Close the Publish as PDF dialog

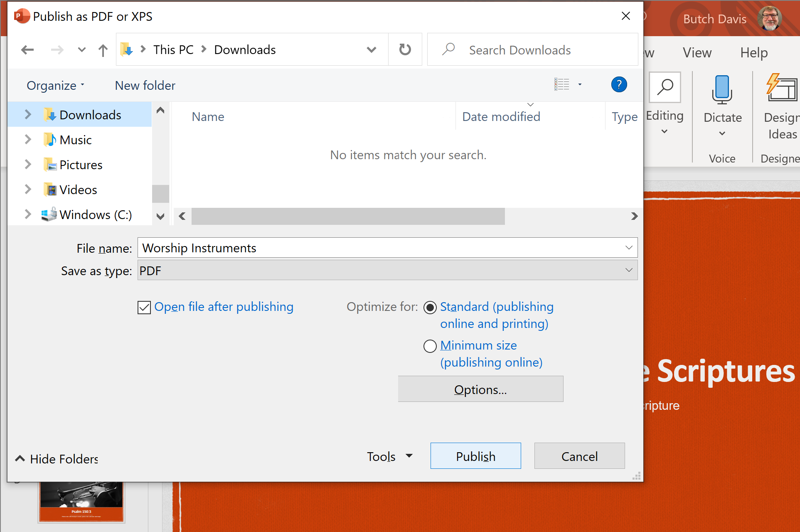pos(625,16)
